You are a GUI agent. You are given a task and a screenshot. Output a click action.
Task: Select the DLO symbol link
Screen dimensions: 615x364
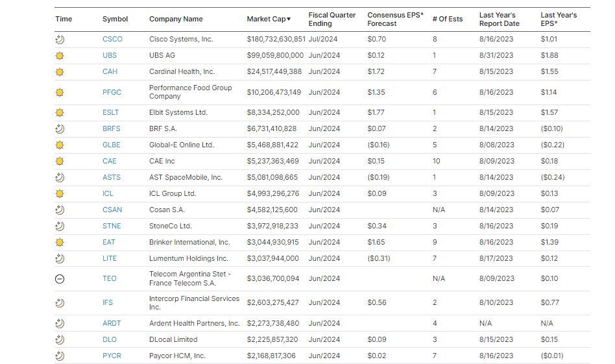[x=109, y=339]
